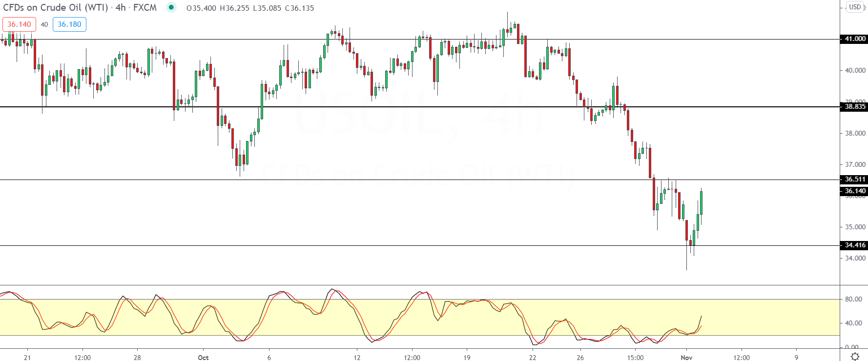Click the "40.000" price axis tick

(x=855, y=70)
